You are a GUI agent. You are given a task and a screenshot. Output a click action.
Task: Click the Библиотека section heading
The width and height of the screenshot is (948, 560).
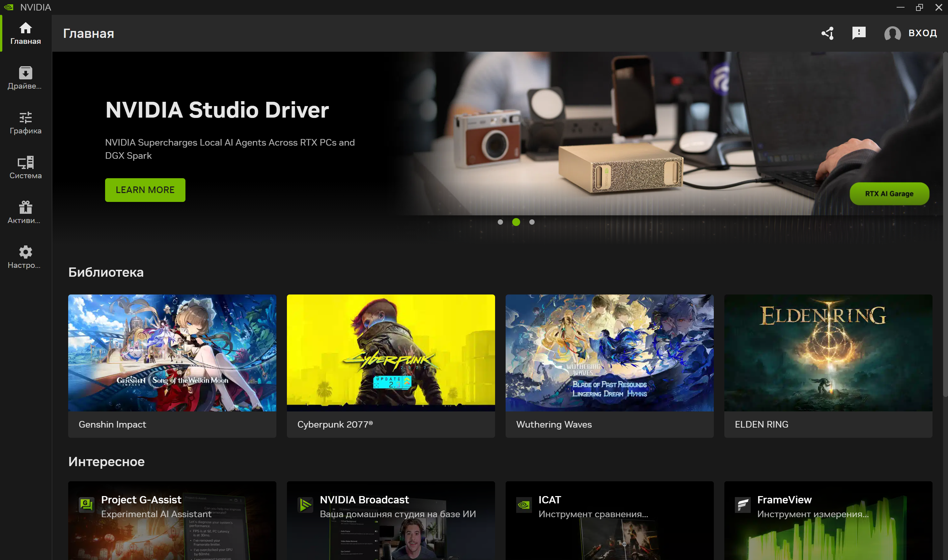[106, 272]
